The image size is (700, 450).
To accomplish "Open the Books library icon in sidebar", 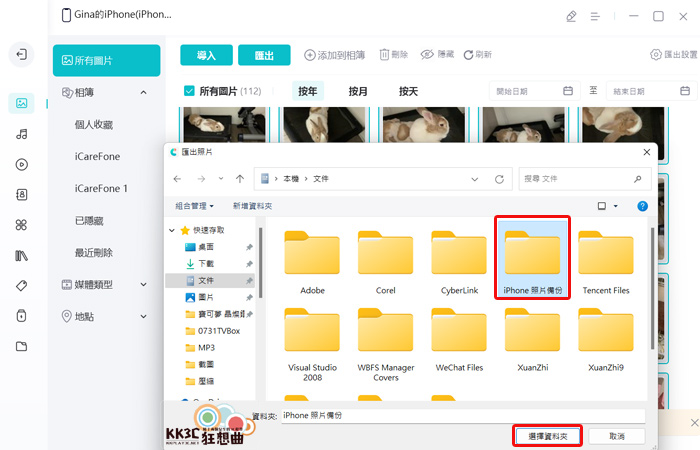I will pyautogui.click(x=21, y=255).
